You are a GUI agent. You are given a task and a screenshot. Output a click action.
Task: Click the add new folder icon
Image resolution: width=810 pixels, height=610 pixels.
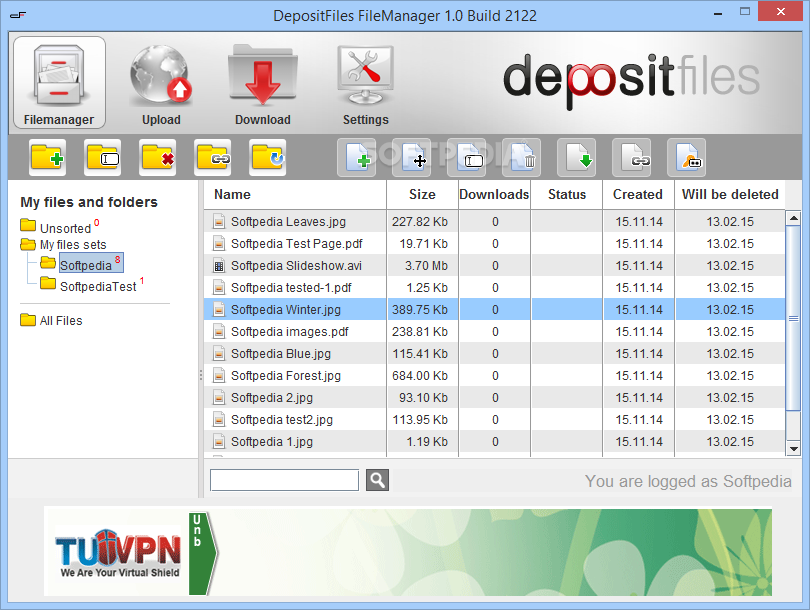(x=48, y=158)
